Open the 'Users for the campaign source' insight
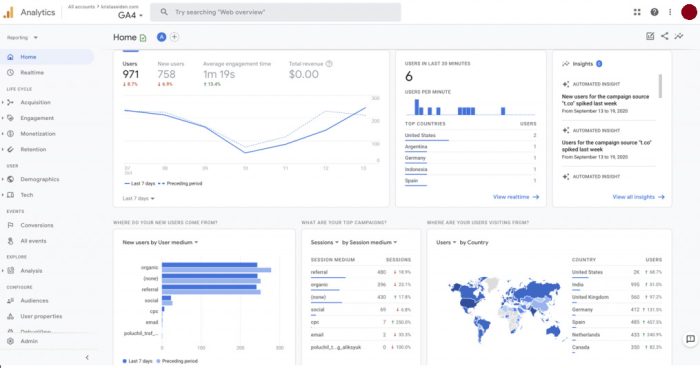 coord(606,146)
